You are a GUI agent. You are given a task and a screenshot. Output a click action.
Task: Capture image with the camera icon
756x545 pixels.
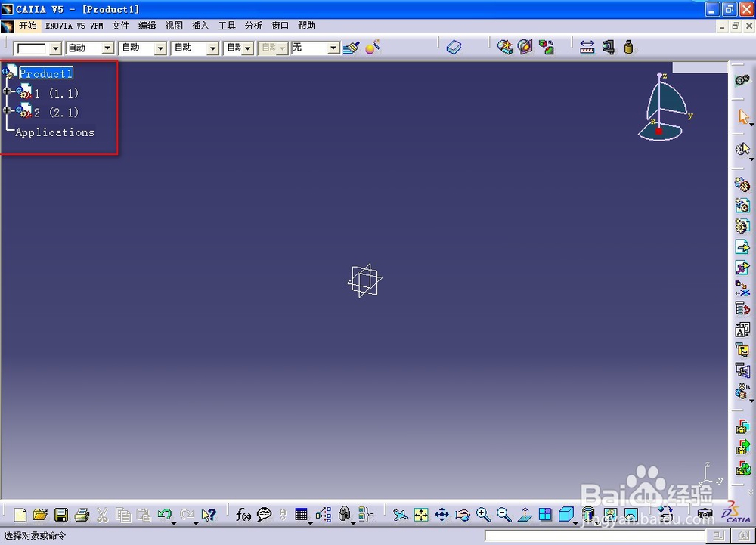click(x=705, y=514)
